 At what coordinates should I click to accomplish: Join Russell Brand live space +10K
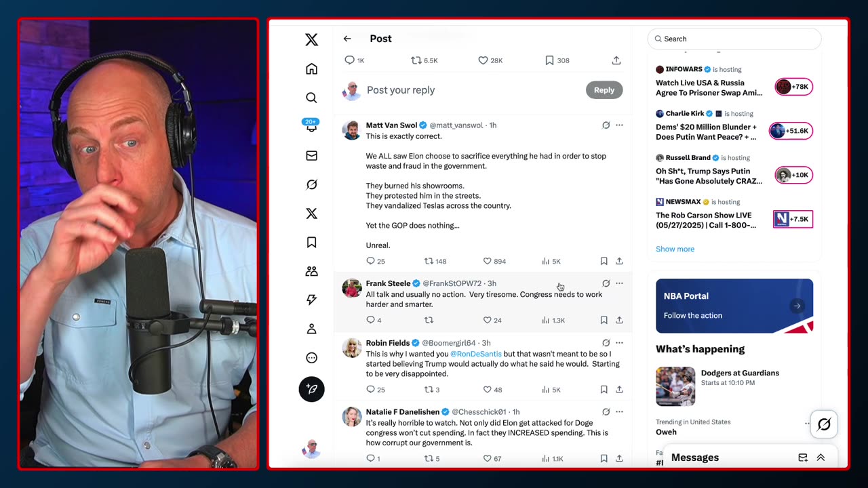794,175
